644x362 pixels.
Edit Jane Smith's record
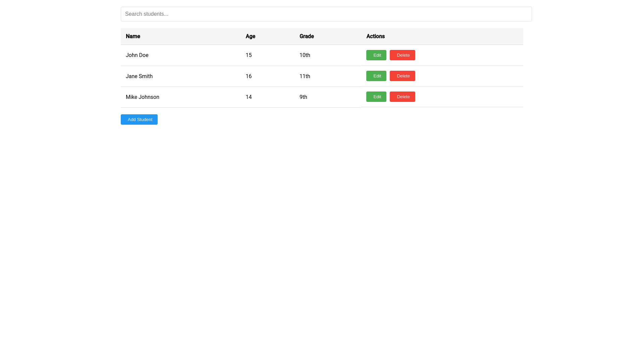click(376, 76)
